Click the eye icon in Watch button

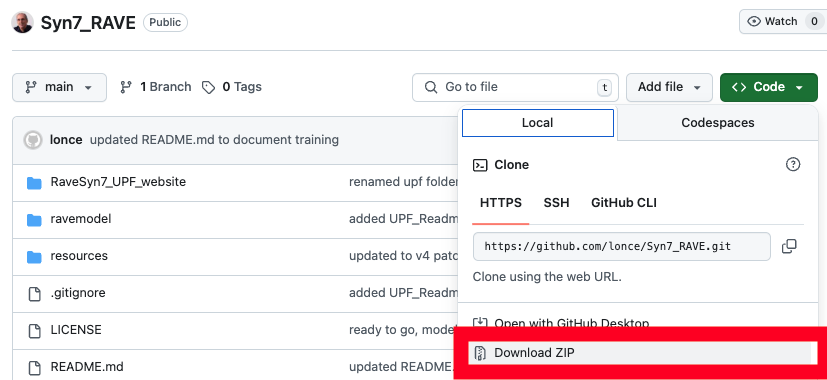(755, 22)
